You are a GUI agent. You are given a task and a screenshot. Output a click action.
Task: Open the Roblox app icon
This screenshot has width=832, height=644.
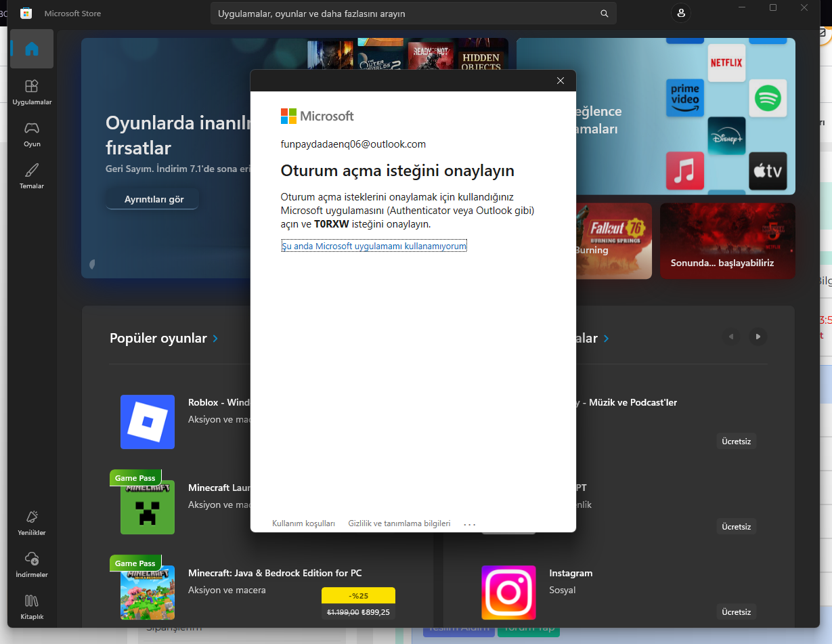pyautogui.click(x=148, y=422)
